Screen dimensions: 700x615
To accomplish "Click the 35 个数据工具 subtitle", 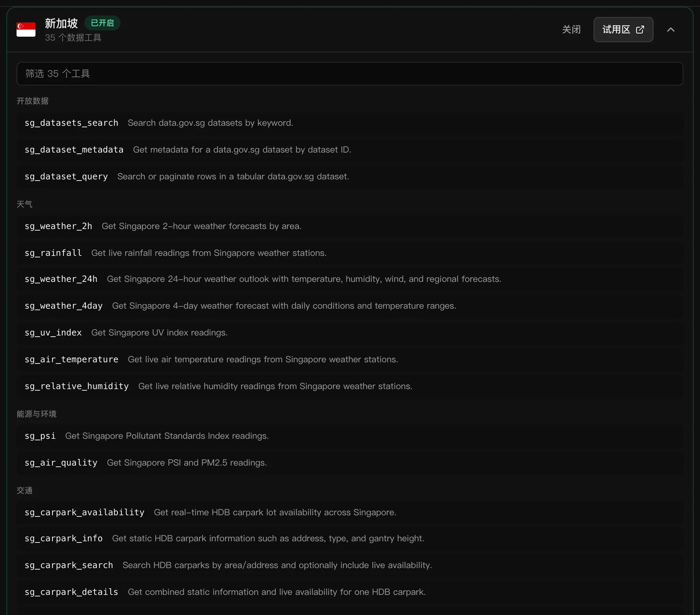I will (x=73, y=37).
